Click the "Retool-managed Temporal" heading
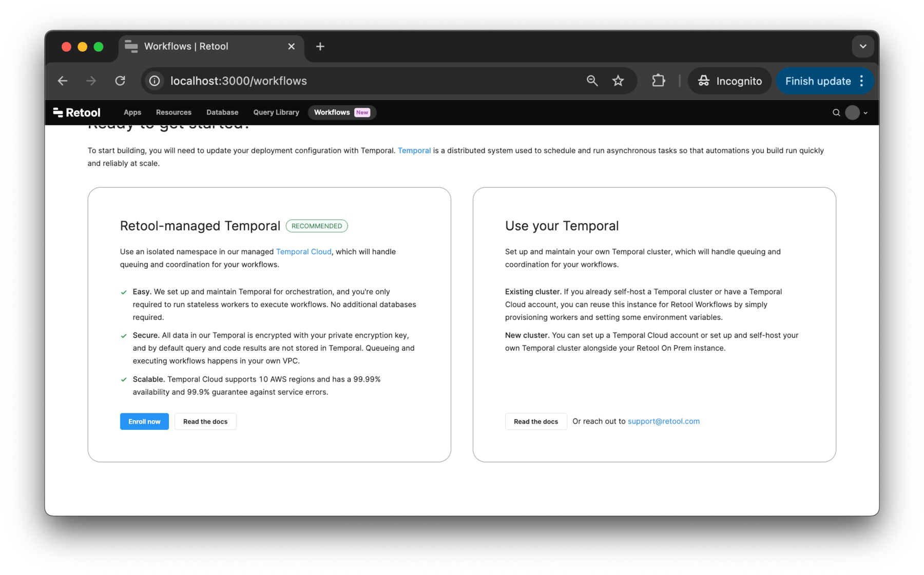This screenshot has height=575, width=924. 200,226
